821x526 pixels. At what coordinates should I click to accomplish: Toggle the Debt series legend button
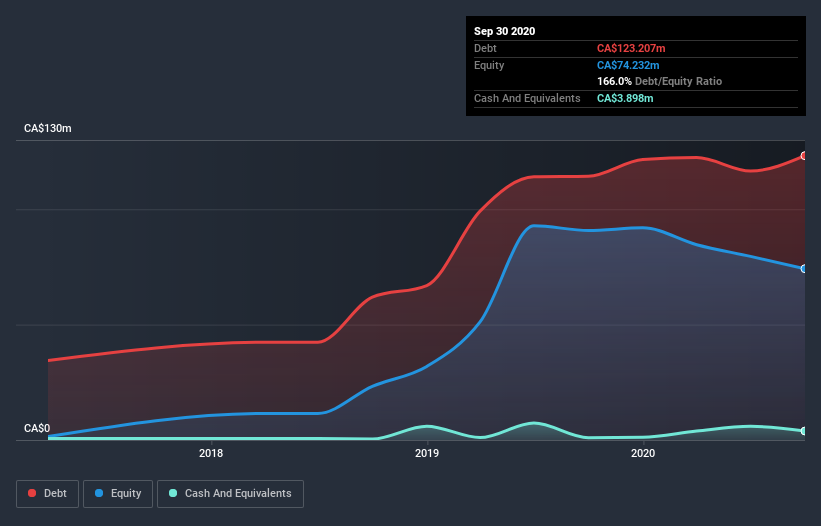[47, 494]
